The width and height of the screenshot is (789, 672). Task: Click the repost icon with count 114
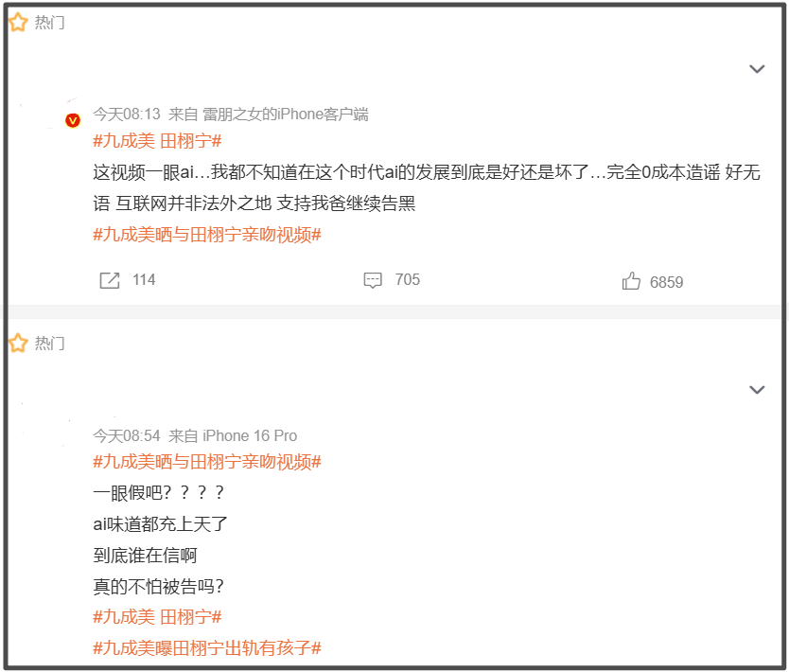(110, 280)
